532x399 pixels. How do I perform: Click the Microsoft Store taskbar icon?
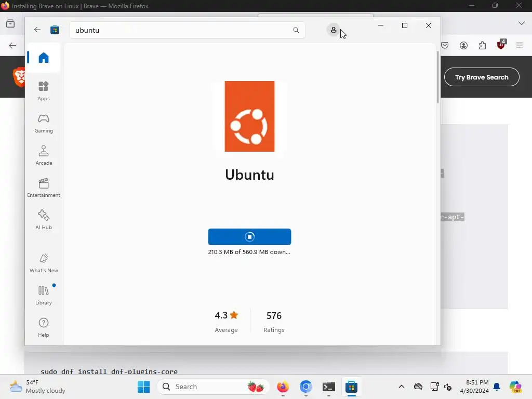pos(351,387)
